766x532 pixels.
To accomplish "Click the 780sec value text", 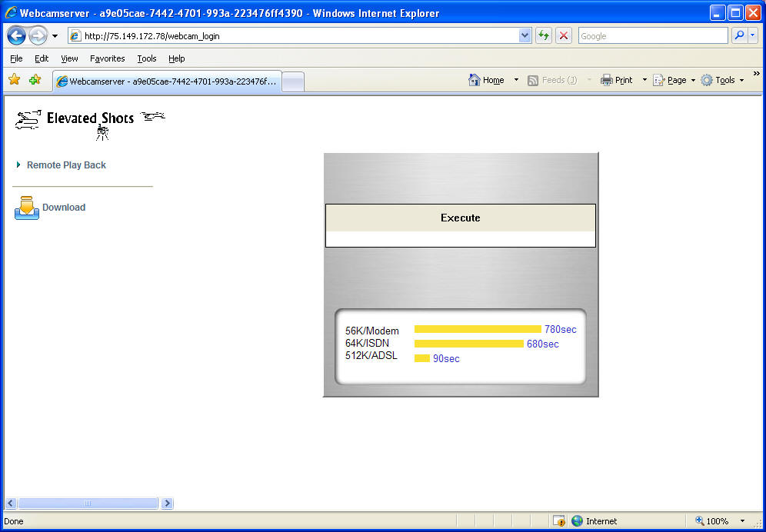I will pos(561,329).
